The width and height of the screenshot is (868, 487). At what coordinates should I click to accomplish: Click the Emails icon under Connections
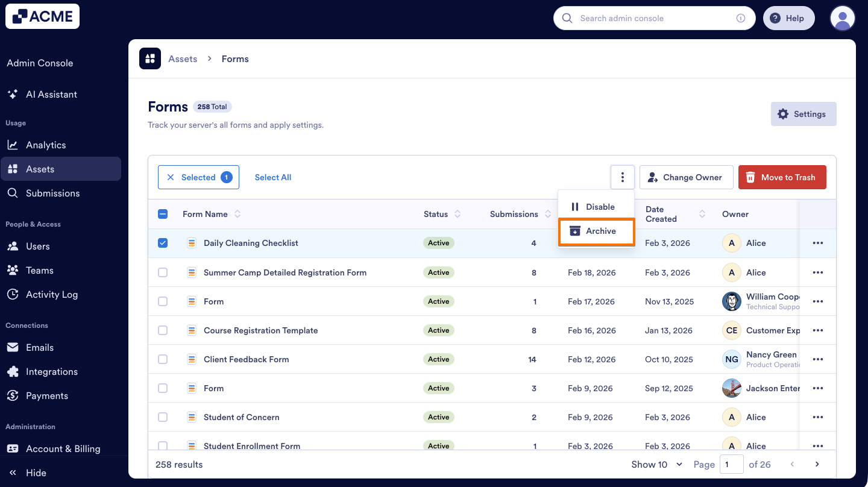click(13, 347)
